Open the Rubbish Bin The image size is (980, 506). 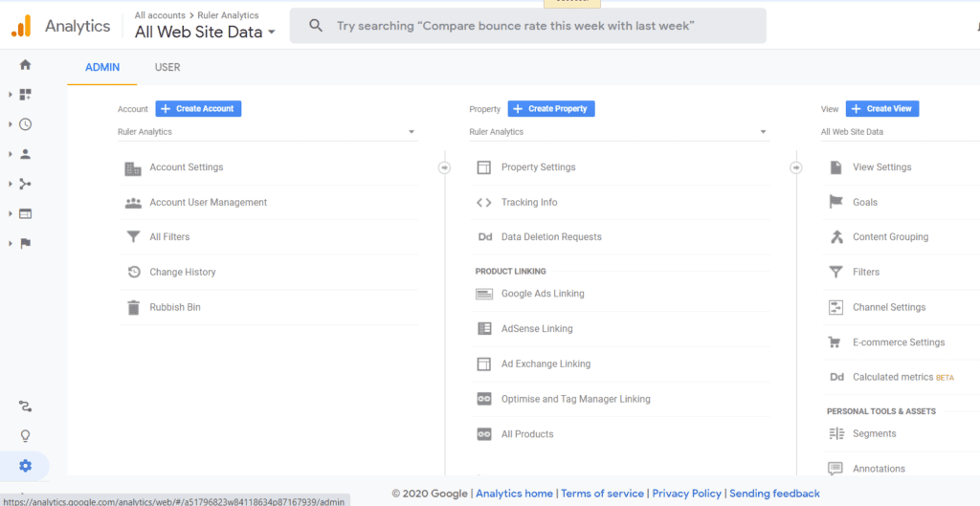pos(174,307)
